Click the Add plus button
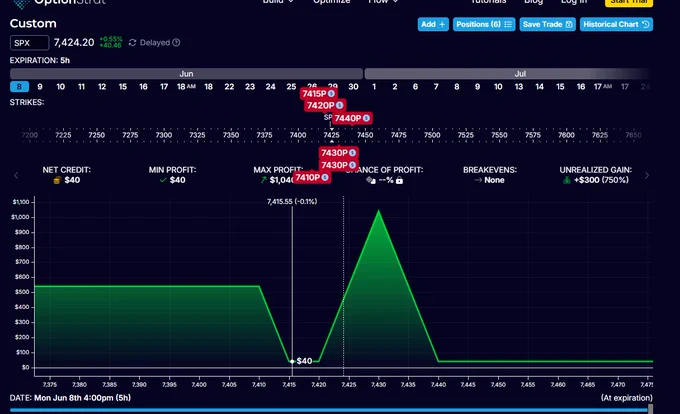Viewport: 680px width, 414px height. (x=433, y=24)
